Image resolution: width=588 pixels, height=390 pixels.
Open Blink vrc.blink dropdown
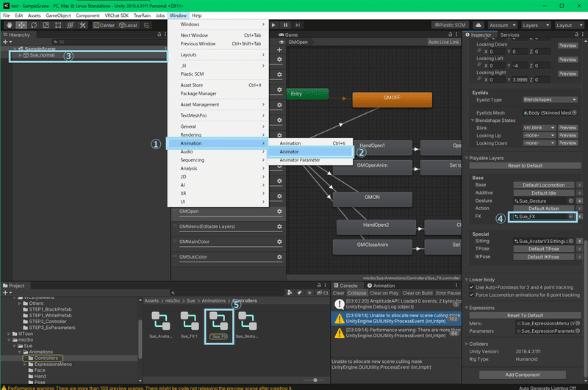(539, 128)
